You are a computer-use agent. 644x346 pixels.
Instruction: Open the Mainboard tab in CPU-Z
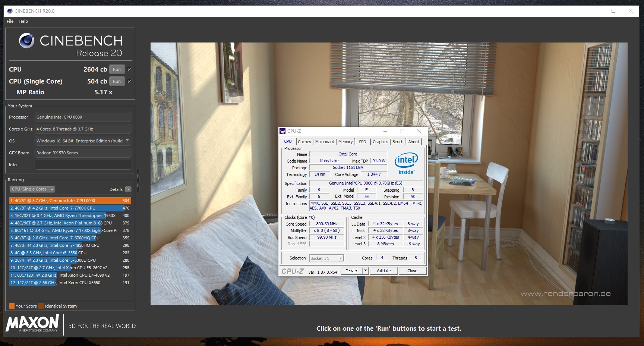tap(325, 142)
